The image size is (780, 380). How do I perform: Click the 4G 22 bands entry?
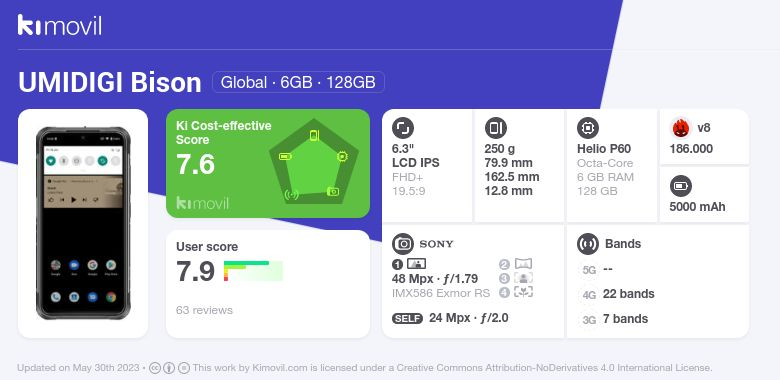(617, 294)
